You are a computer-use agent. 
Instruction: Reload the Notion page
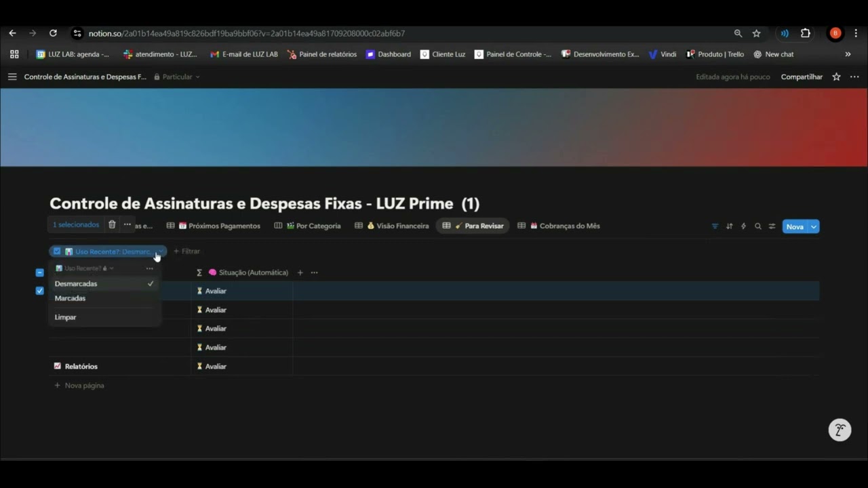(53, 33)
